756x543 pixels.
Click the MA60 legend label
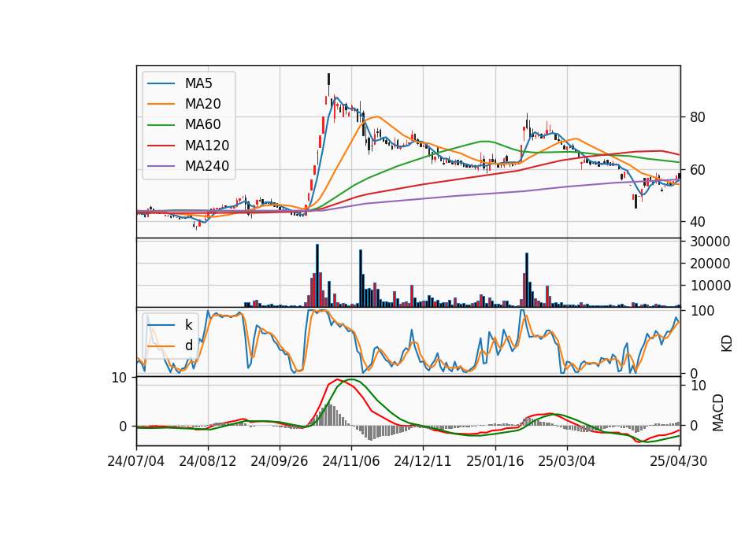click(x=202, y=125)
